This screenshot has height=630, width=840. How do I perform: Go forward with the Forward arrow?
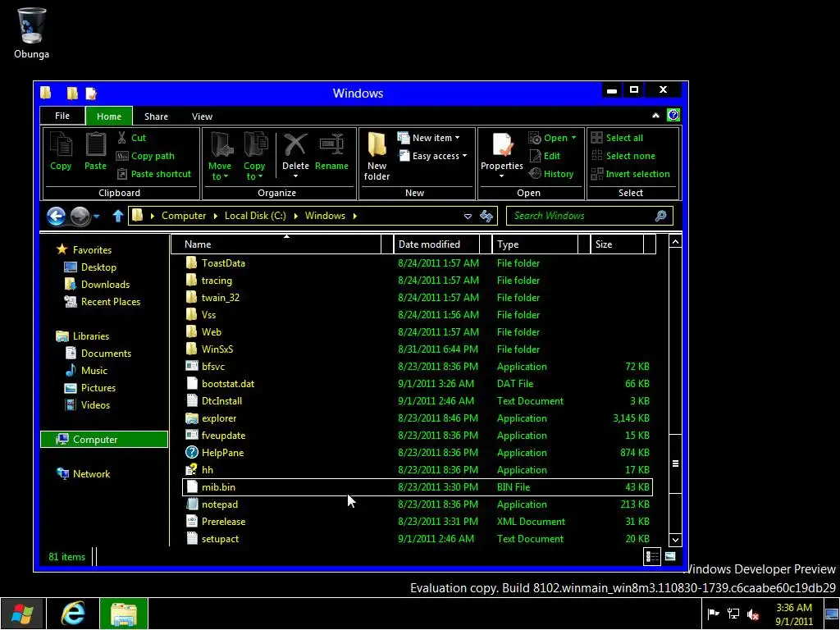80,216
